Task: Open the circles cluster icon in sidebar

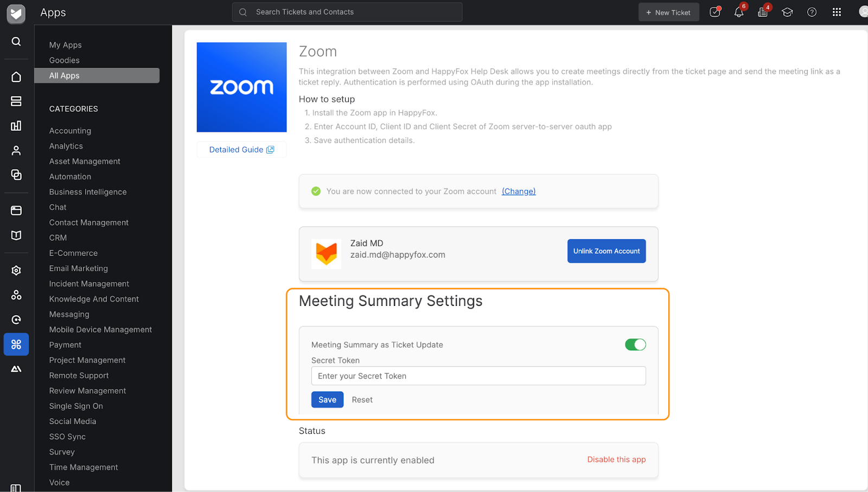Action: [x=16, y=295]
